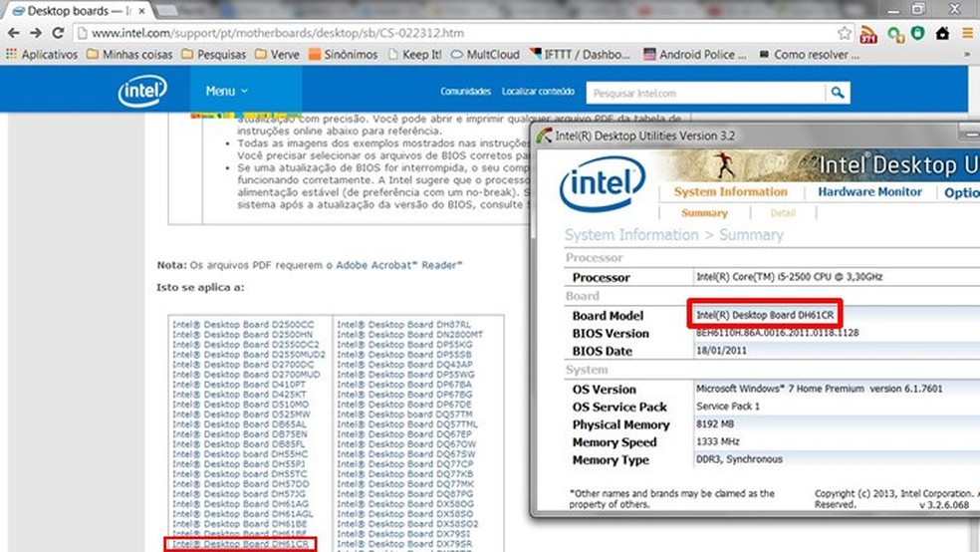Go back to the previous page in Chrome
This screenshot has height=552, width=980.
tap(14, 33)
